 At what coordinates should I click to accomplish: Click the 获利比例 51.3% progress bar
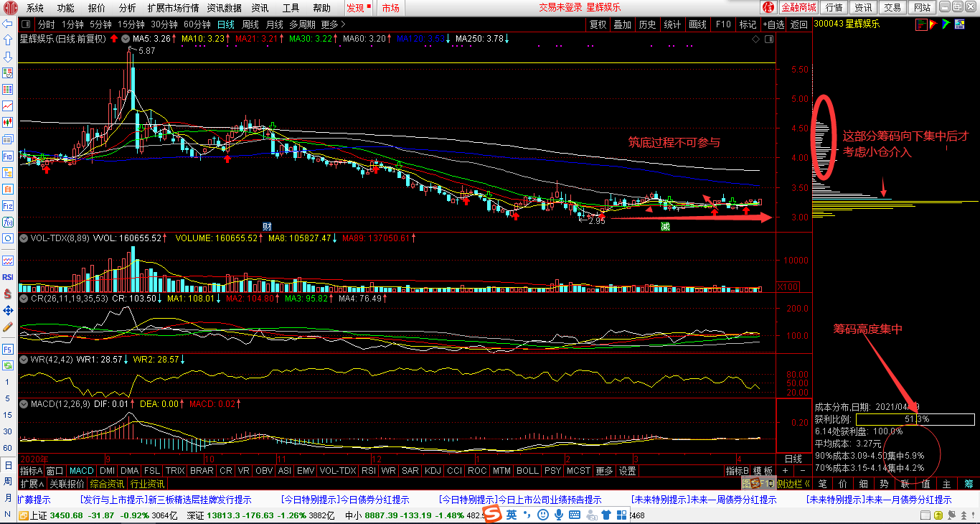(x=915, y=419)
